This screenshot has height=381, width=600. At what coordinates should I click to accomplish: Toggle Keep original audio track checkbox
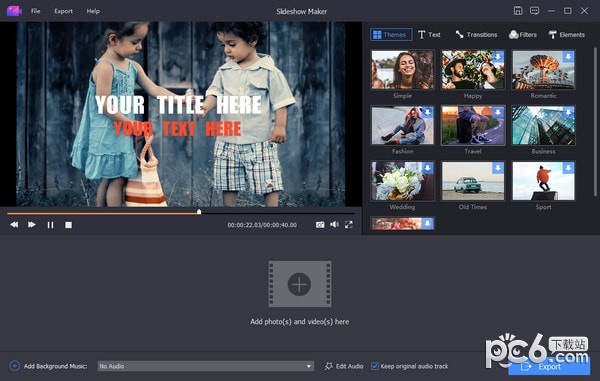tap(375, 366)
